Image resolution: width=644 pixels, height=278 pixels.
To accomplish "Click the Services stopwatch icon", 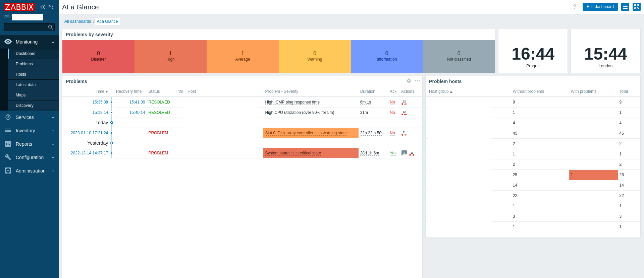I will coord(8,117).
